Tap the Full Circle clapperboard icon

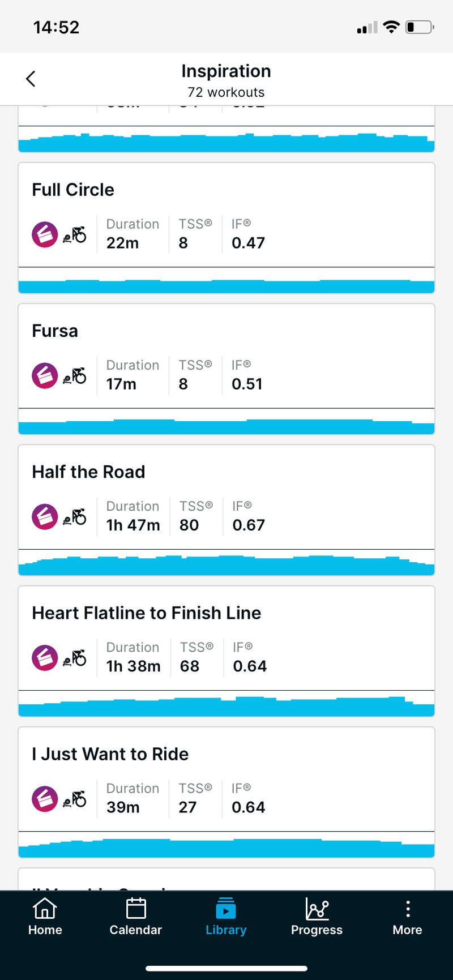[x=45, y=234]
